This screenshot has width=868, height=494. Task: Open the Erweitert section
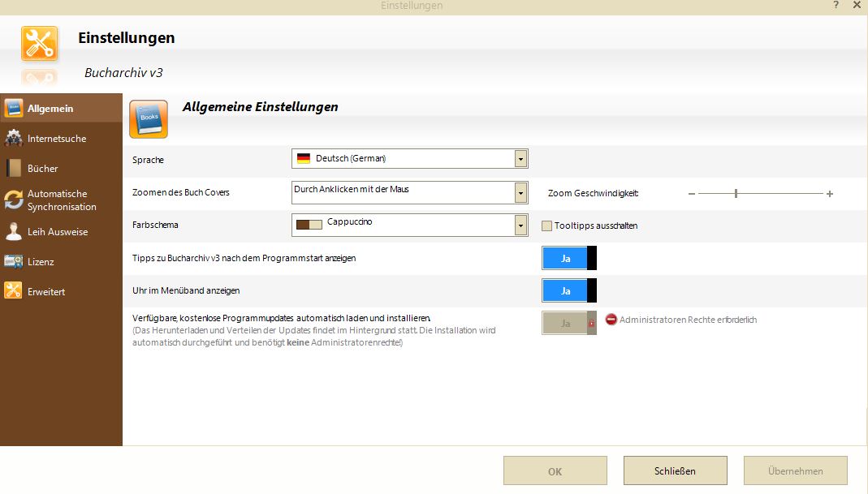(61, 291)
